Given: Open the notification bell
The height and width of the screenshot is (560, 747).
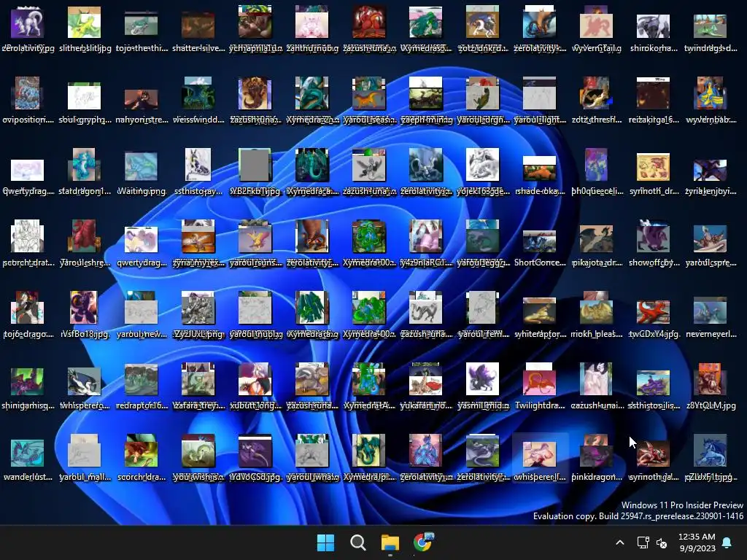Looking at the screenshot, I should (727, 542).
